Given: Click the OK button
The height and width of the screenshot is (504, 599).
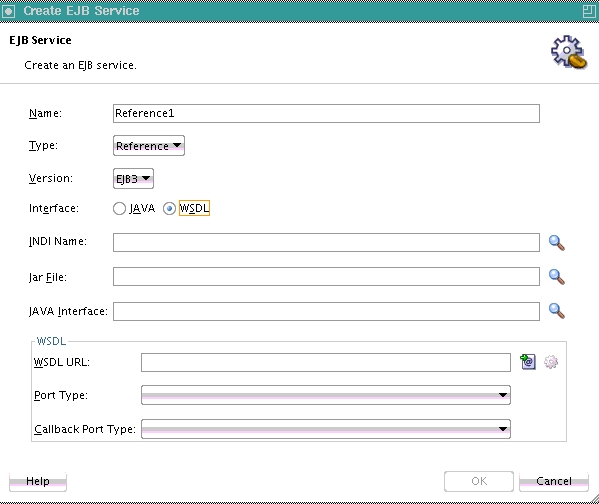Looking at the screenshot, I should [479, 481].
